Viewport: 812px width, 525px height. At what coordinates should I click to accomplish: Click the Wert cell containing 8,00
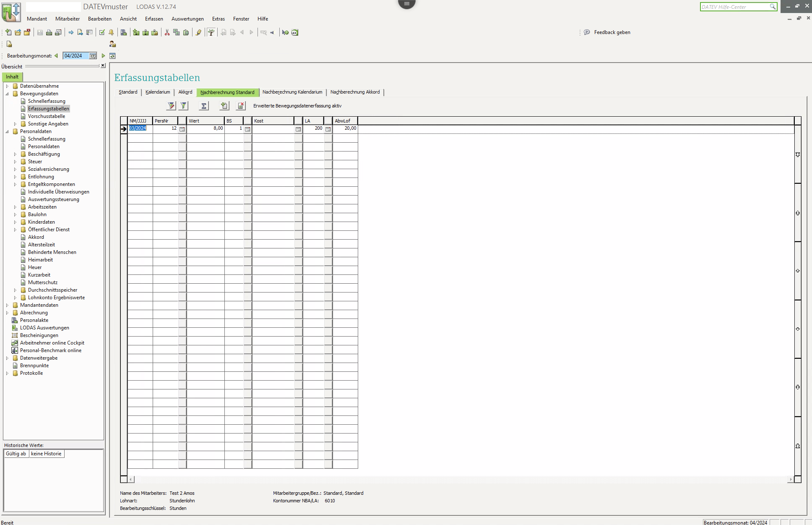205,128
